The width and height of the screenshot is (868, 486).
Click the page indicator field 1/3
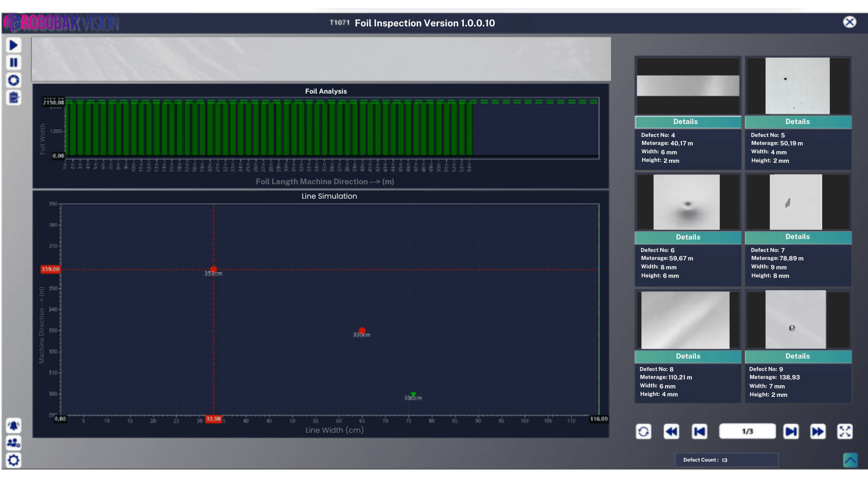[748, 431]
